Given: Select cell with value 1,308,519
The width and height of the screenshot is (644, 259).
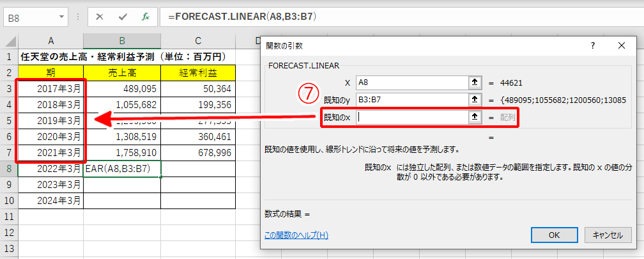Looking at the screenshot, I should (122, 136).
